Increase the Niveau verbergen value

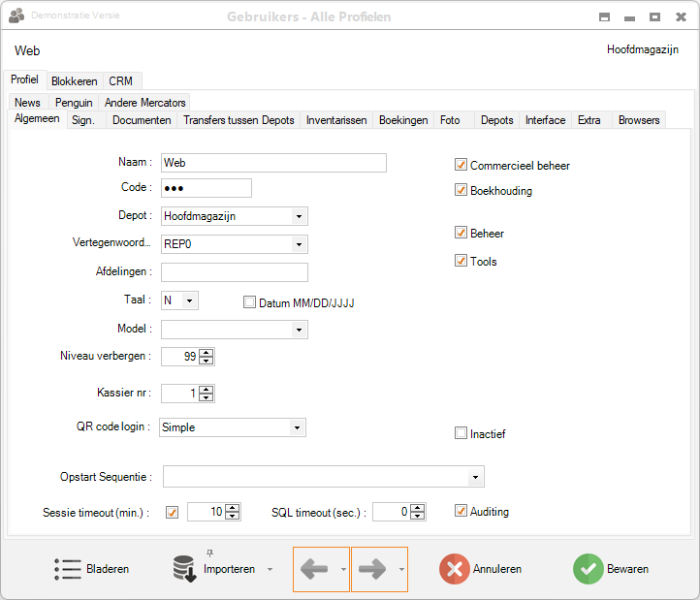tap(207, 353)
